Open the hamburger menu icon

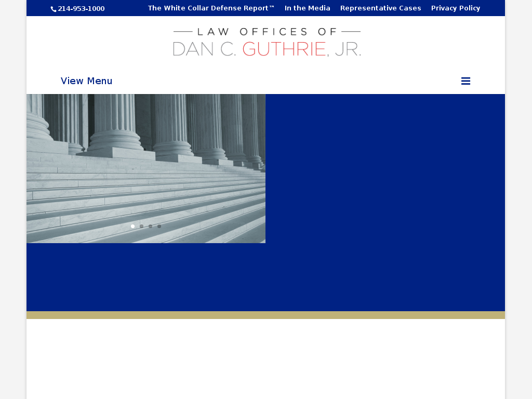[465, 81]
